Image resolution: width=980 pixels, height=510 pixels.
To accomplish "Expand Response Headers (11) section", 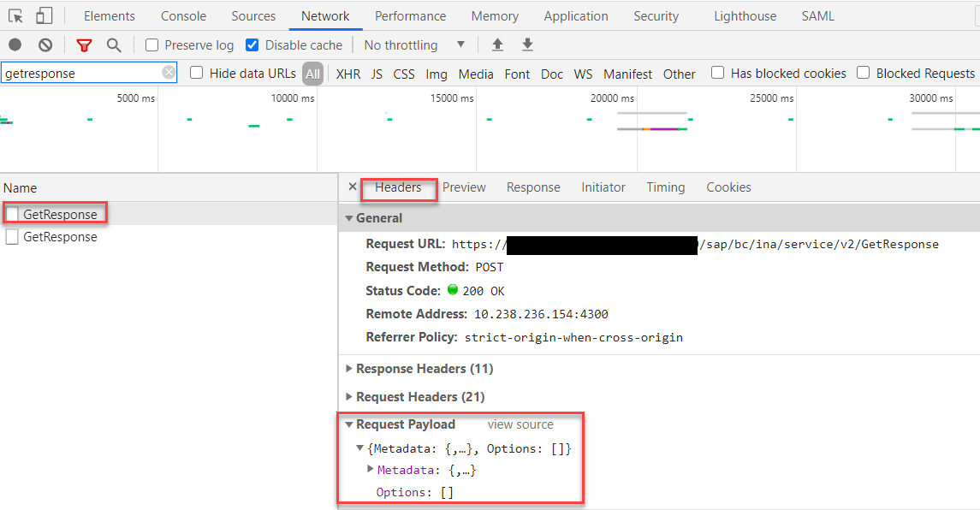I will click(348, 369).
